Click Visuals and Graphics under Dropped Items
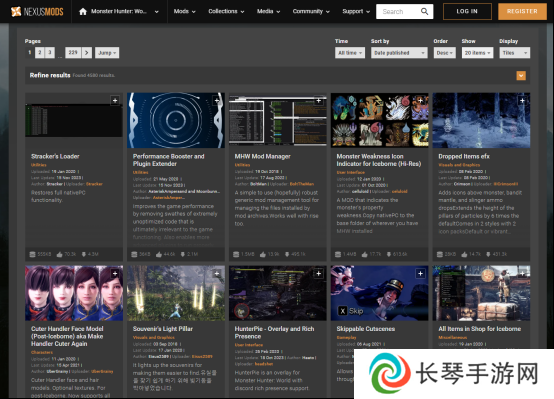This screenshot has height=399, width=554. tap(459, 165)
